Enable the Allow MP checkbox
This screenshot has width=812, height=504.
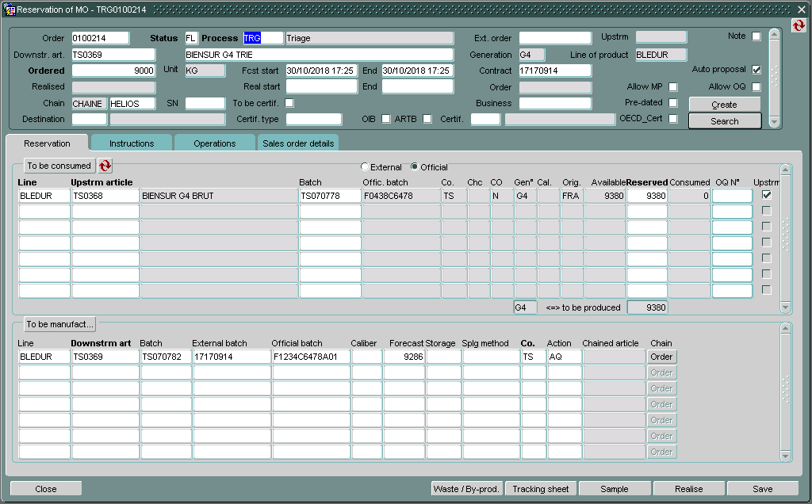pos(673,87)
